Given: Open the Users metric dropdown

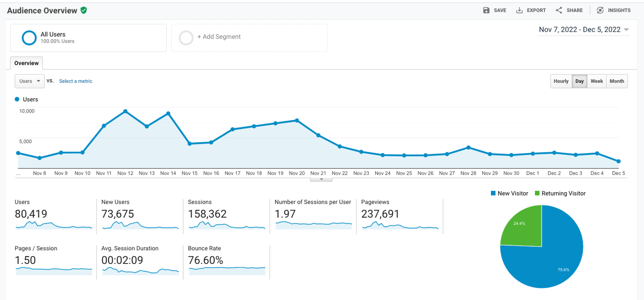Looking at the screenshot, I should (30, 81).
